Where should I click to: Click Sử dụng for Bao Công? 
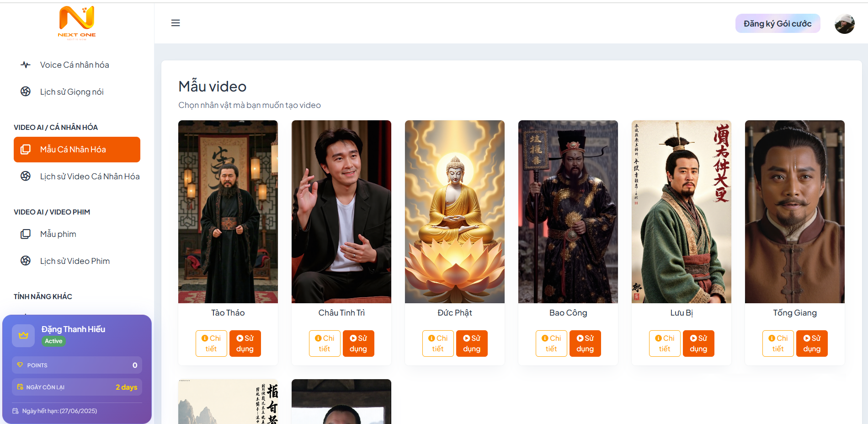585,343
